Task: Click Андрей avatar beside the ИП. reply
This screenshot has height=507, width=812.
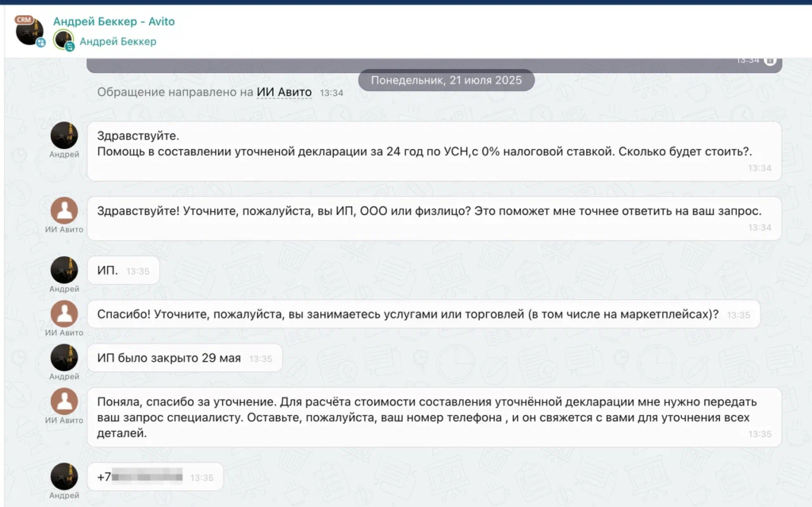Action: [64, 270]
